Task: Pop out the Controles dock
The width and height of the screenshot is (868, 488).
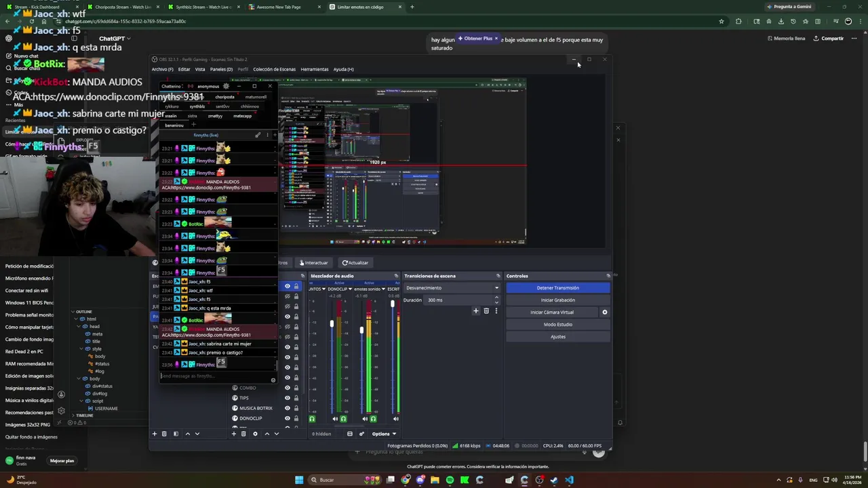Action: click(608, 276)
